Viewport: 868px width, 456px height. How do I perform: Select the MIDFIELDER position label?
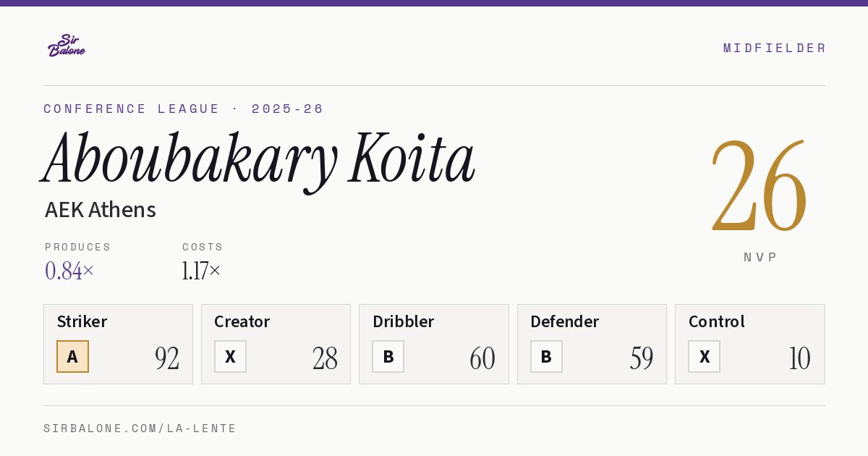(775, 48)
